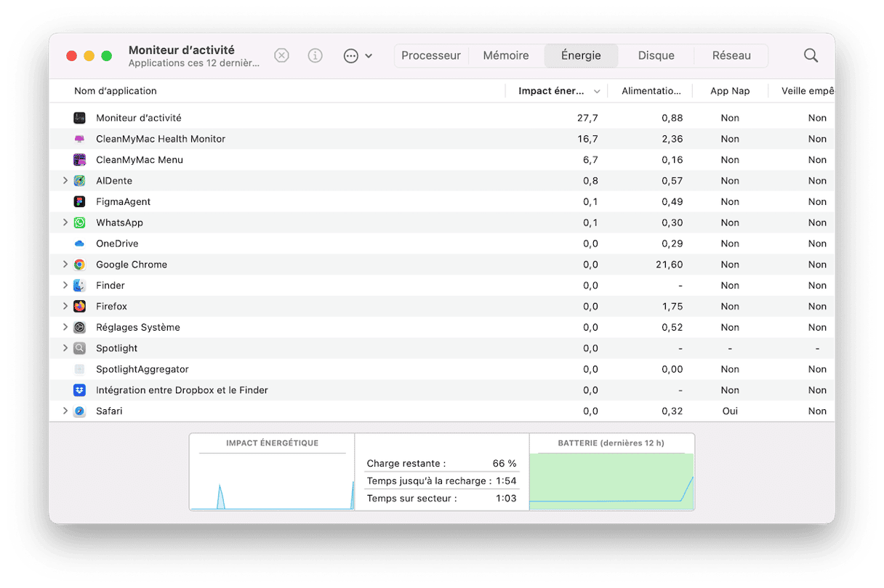Click Temps sur secteur value 1:03

click(506, 499)
